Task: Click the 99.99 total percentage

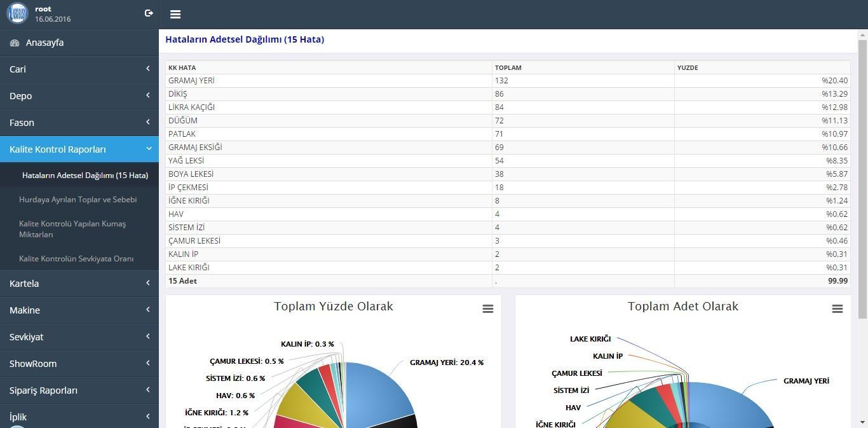Action: click(837, 281)
